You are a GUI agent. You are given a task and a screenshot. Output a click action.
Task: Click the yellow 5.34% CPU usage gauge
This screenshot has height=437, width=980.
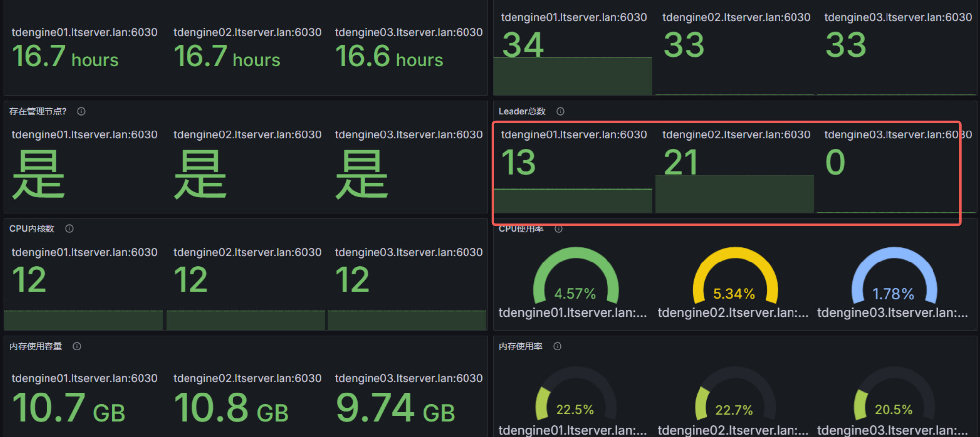(734, 277)
